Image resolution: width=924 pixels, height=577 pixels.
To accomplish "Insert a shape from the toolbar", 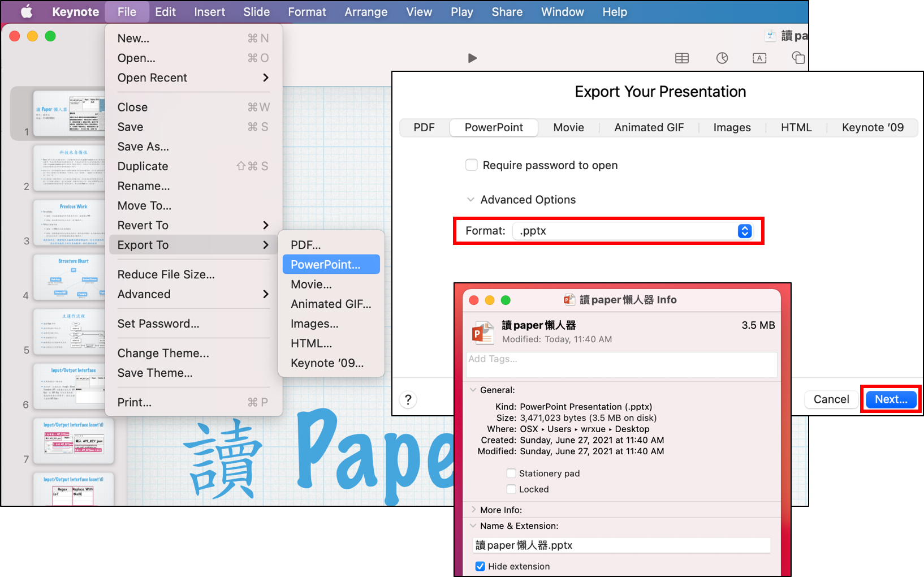I will coord(798,58).
